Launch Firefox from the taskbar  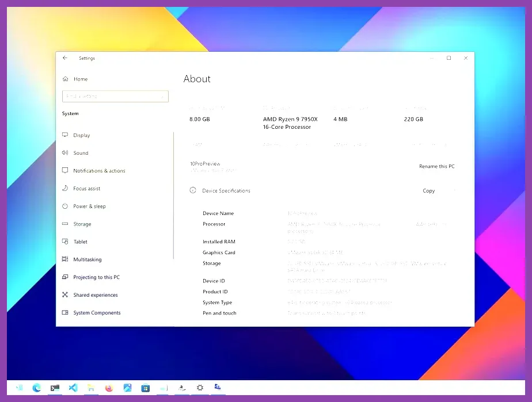[x=109, y=388]
